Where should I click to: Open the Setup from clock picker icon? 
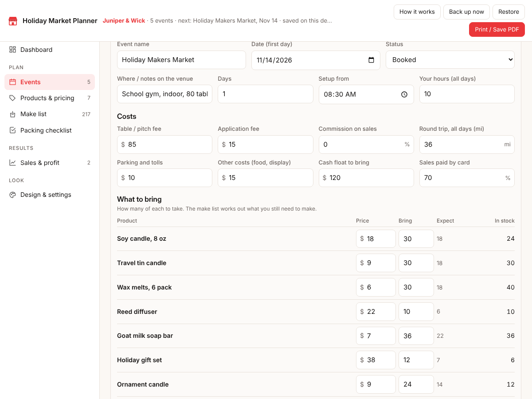(404, 94)
